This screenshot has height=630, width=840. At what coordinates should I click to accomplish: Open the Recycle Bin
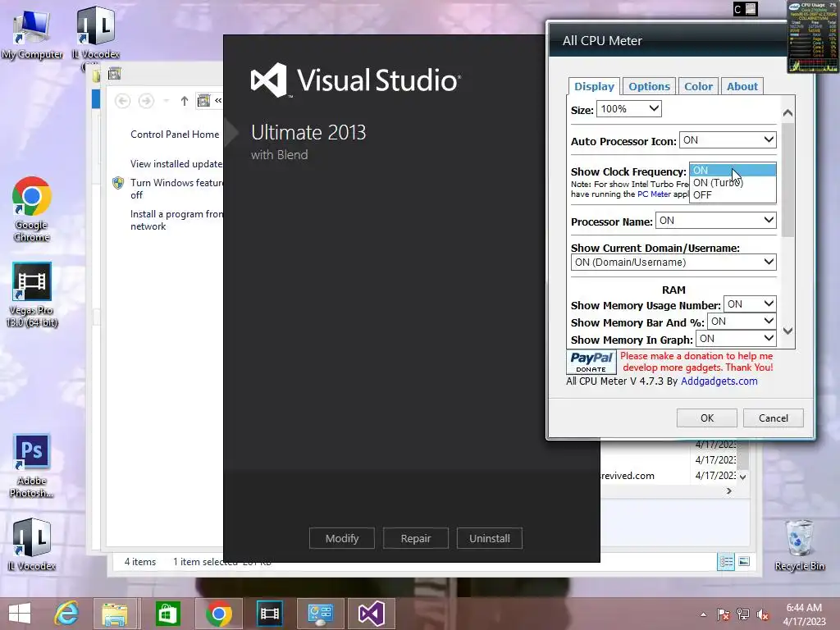click(799, 546)
